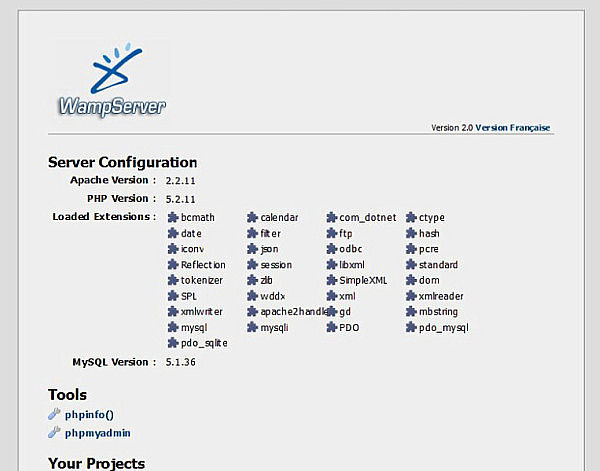Open the phpmyadmin tool link
This screenshot has width=600, height=471.
pos(98,433)
